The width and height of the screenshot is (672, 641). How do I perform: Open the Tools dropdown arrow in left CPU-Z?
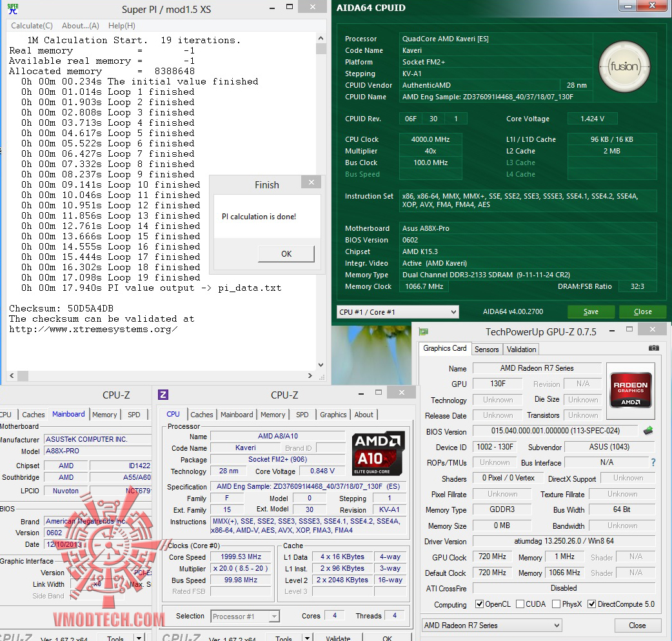coord(139,638)
